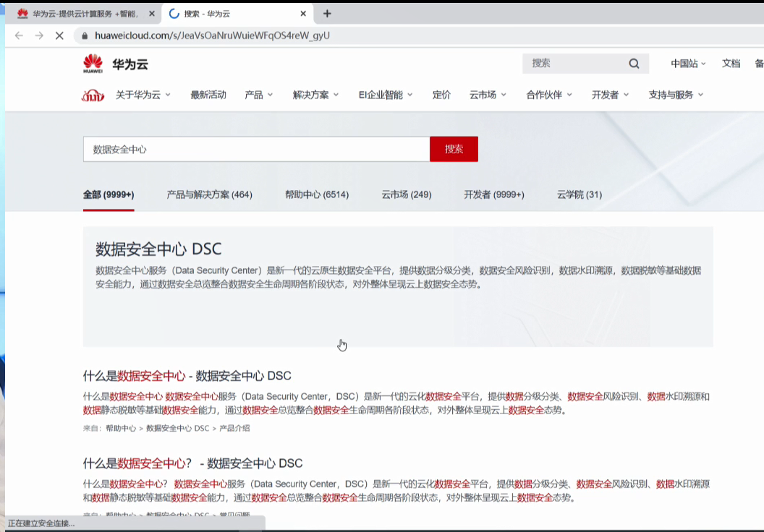The height and width of the screenshot is (532, 764).
Task: Click the padlock icon in the address bar
Action: coord(85,35)
